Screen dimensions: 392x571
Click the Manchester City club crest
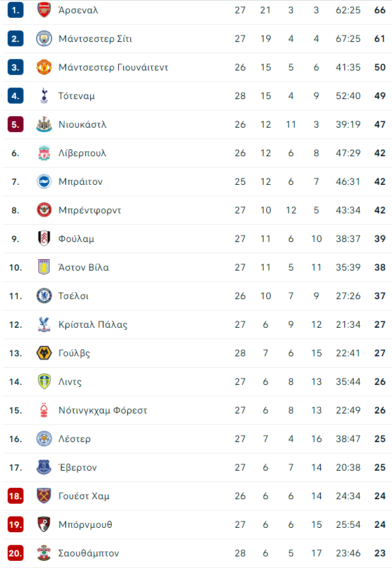44,39
